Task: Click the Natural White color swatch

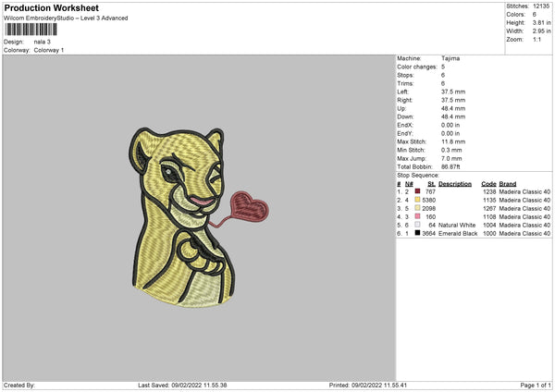Action: (x=417, y=225)
